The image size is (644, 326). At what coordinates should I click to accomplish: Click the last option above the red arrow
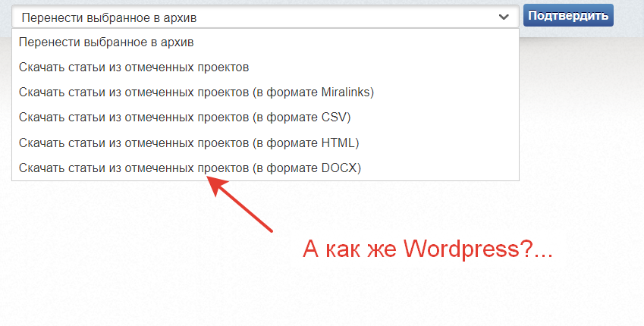[190, 168]
